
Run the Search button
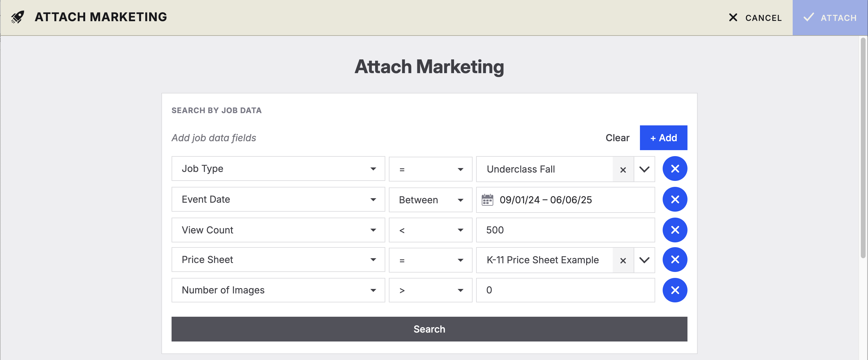tap(429, 329)
